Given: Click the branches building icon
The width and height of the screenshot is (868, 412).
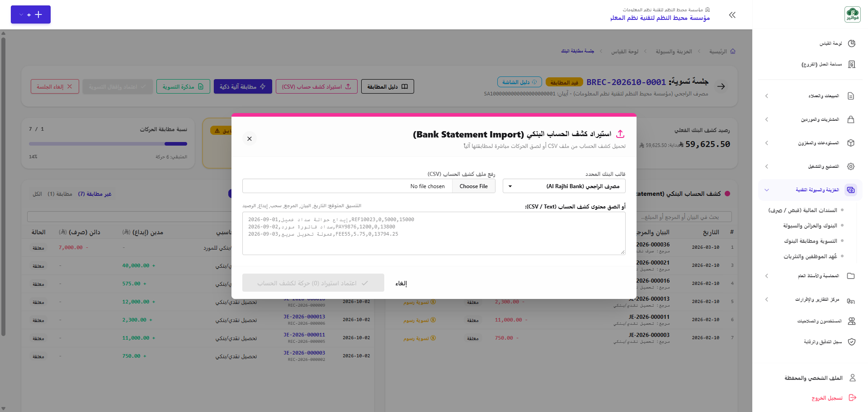Looking at the screenshot, I should click(x=852, y=64).
